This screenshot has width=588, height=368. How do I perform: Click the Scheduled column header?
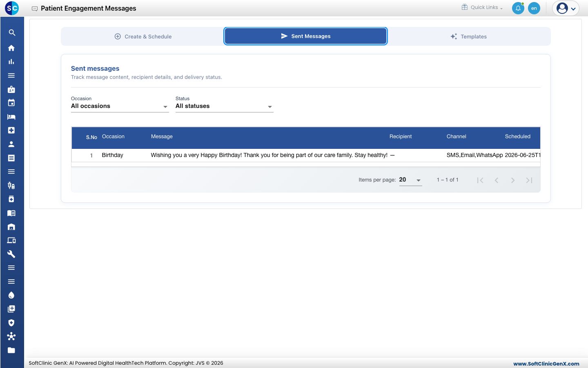518,137
